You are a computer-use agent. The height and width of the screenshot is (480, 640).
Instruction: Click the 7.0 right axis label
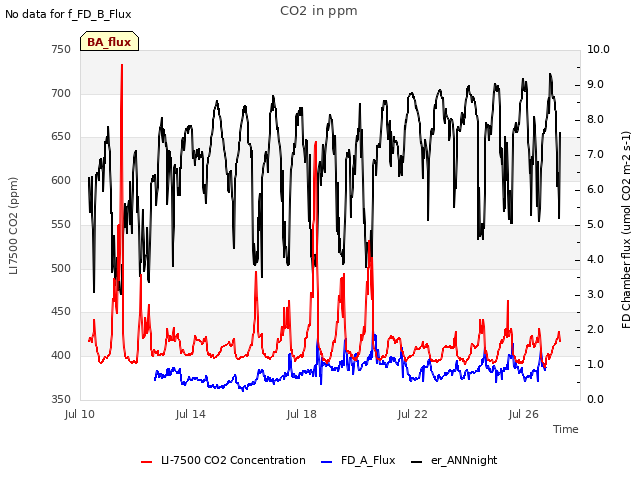pos(595,155)
